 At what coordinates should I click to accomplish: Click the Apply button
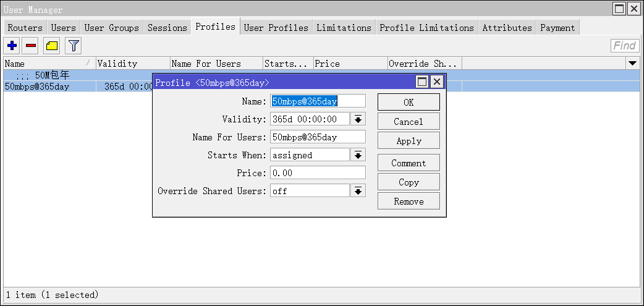click(409, 141)
